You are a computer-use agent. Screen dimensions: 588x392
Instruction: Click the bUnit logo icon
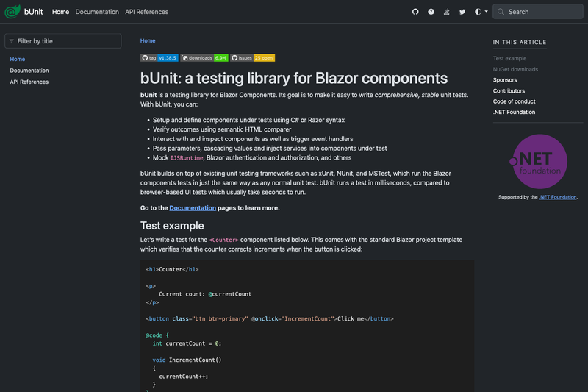12,12
